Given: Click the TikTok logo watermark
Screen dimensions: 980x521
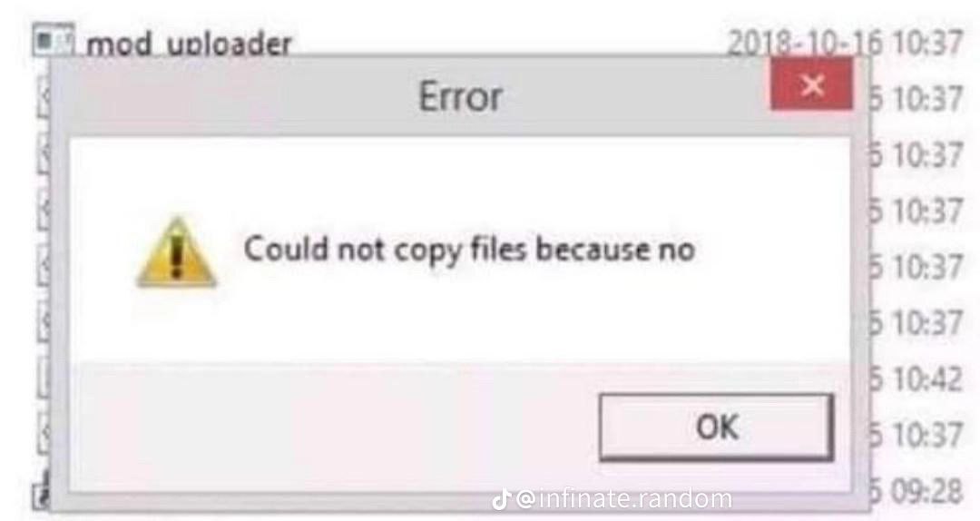Looking at the screenshot, I should point(501,500).
